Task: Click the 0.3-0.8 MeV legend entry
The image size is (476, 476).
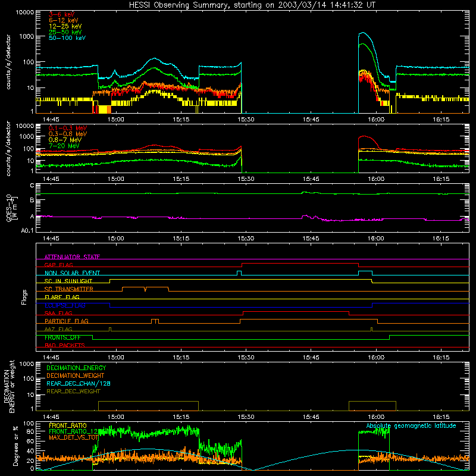Action: (x=68, y=134)
